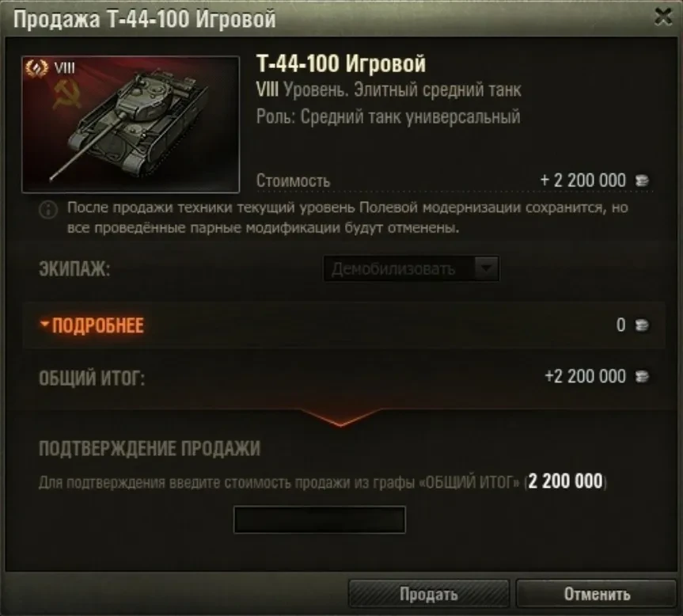The image size is (683, 616).
Task: Click the T-44-100 Игровой heading
Action: 341,63
